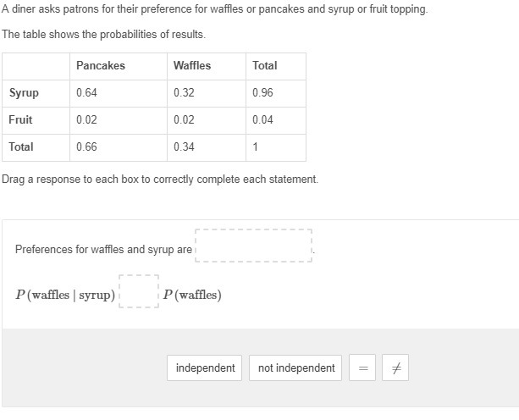
Task: Click the 0.04 table cell
Action: pos(262,120)
